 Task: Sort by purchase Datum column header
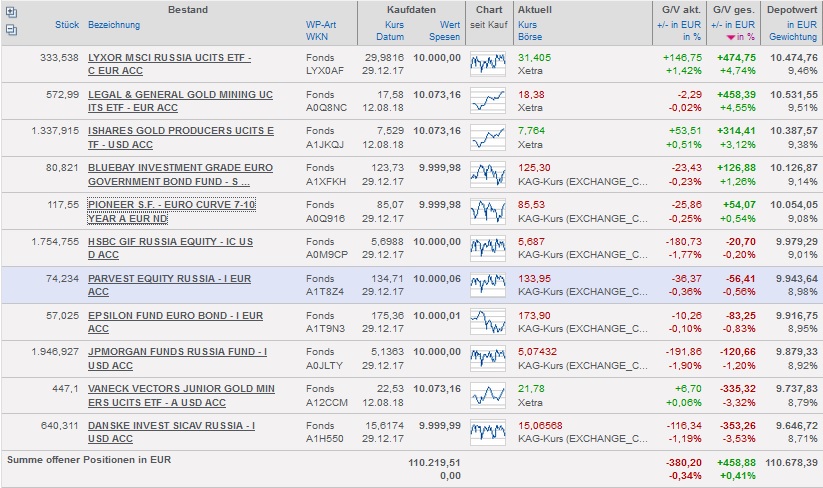tap(390, 37)
